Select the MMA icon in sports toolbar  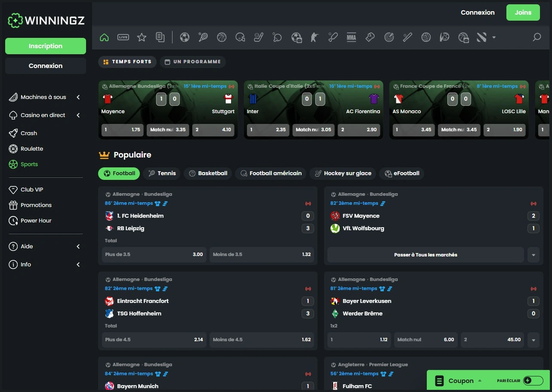tap(352, 37)
